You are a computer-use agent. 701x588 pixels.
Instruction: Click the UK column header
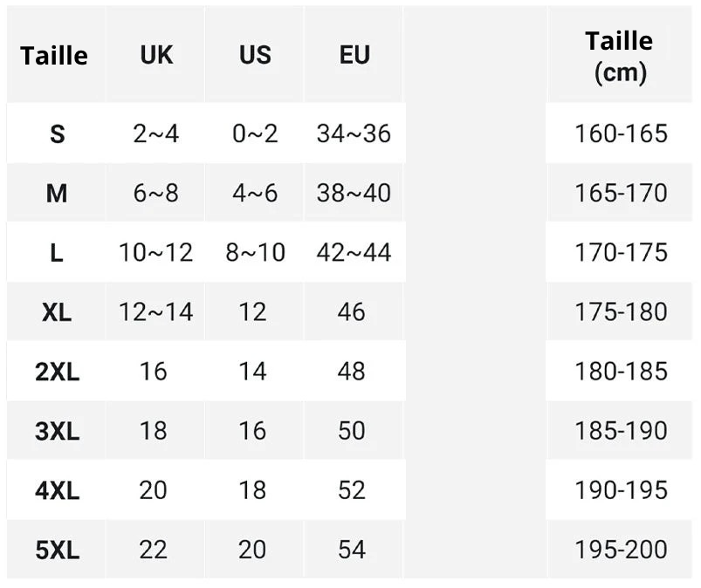point(156,55)
